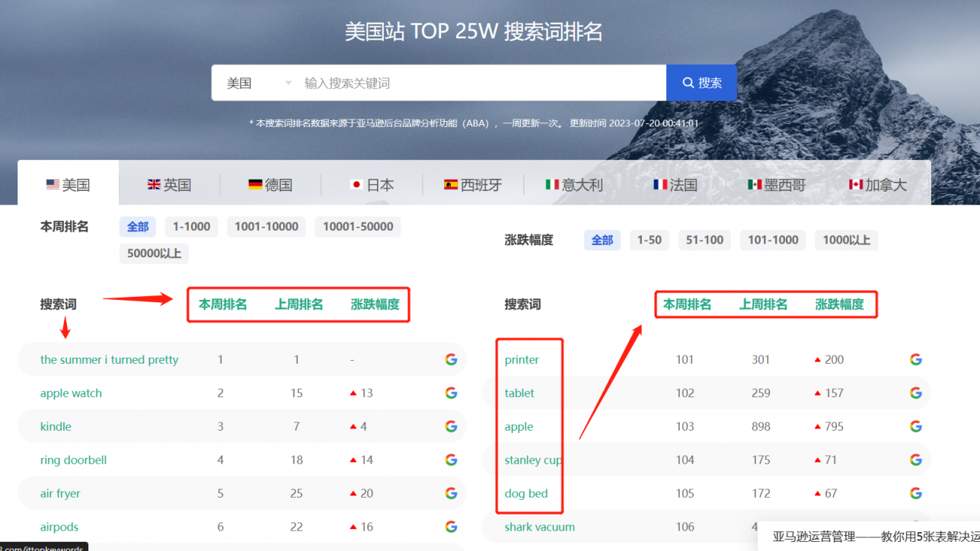Click Google icon in tablet row
This screenshot has height=551, width=980.
915,393
